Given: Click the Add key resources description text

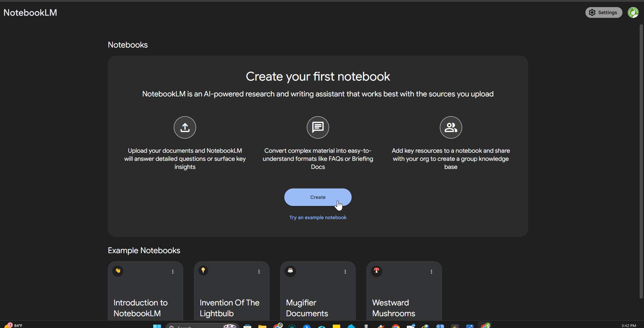Looking at the screenshot, I should pyautogui.click(x=451, y=159).
